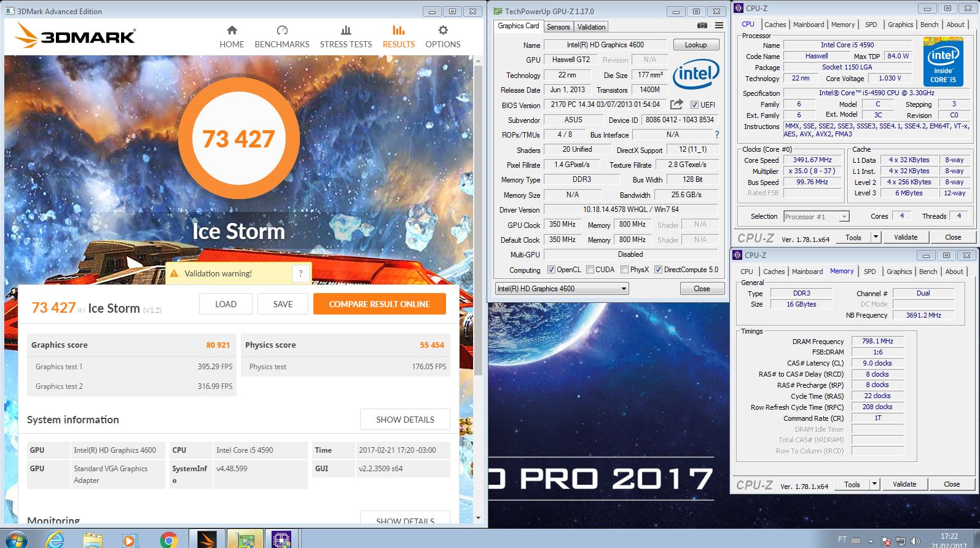The image size is (980, 548).
Task: Click the Lookup button in GPU-Z
Action: point(696,45)
